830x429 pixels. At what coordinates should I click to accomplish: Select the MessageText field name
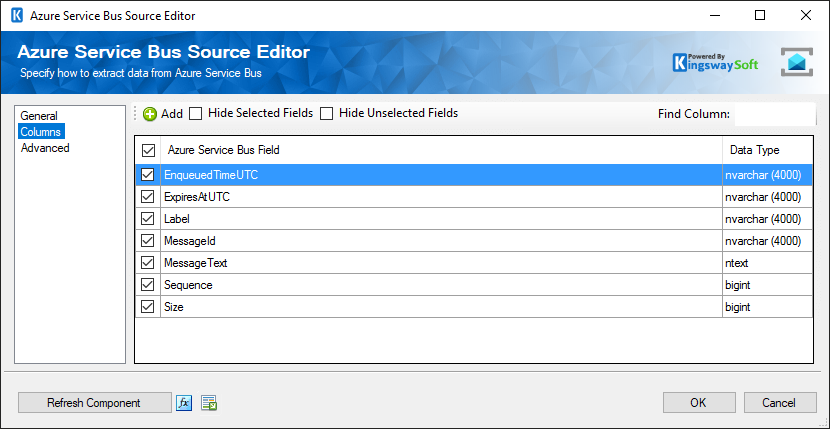[195, 263]
